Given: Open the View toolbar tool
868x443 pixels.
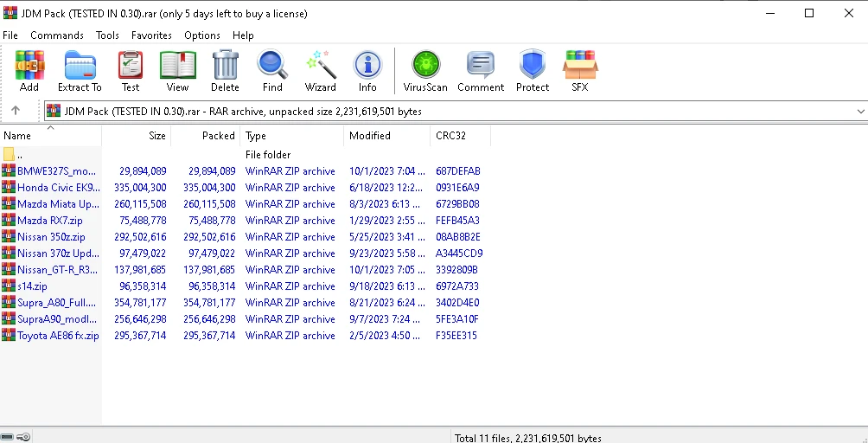Looking at the screenshot, I should coord(177,71).
